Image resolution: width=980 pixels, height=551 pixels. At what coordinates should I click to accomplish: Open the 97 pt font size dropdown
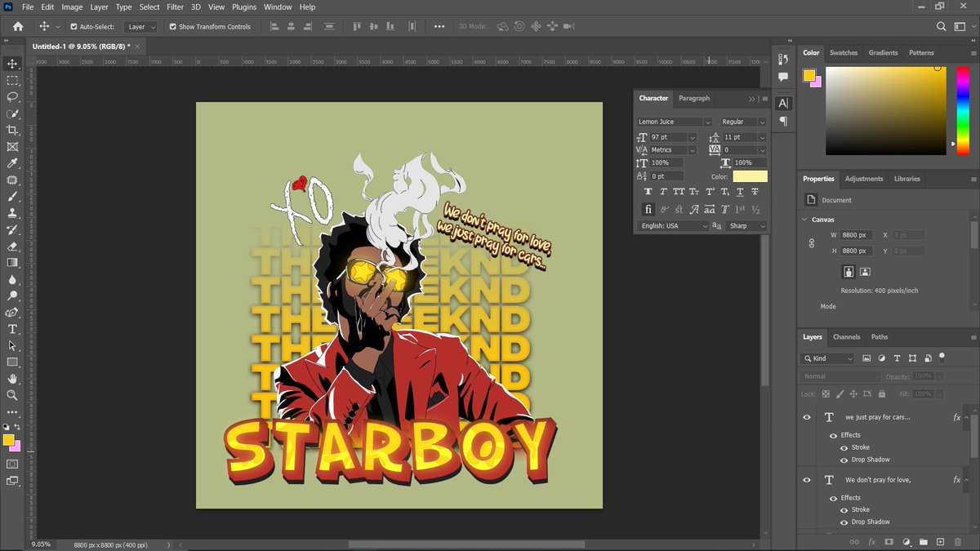click(x=693, y=137)
